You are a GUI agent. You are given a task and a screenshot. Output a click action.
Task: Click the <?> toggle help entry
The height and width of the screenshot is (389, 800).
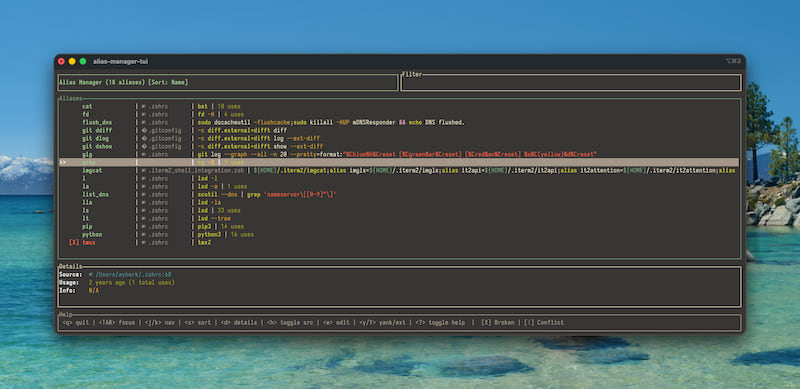[441, 323]
